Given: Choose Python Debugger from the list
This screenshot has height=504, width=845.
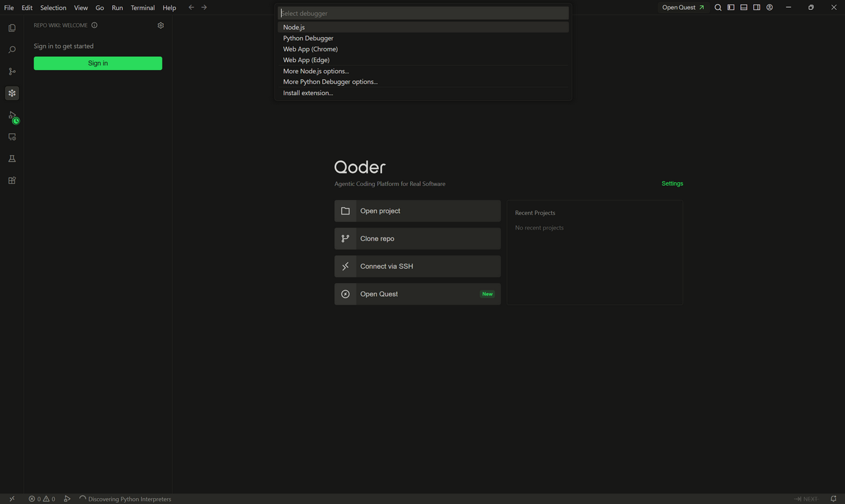Looking at the screenshot, I should point(423,38).
